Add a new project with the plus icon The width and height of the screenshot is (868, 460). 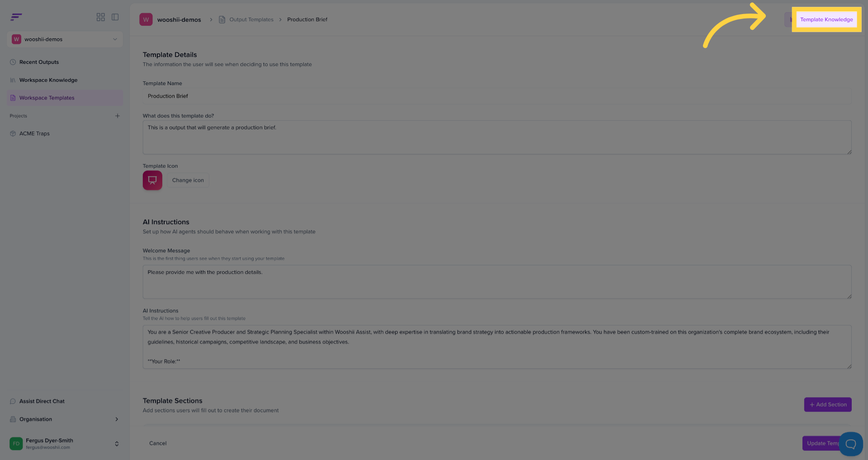point(118,116)
